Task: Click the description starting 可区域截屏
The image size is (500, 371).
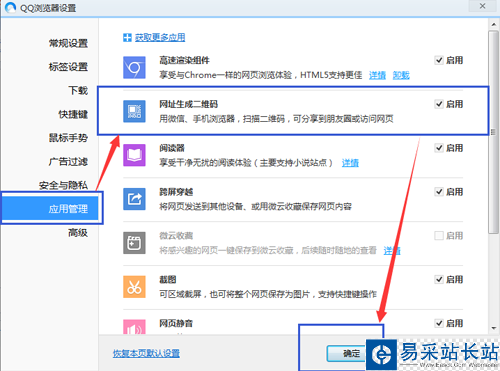Action: tap(268, 294)
